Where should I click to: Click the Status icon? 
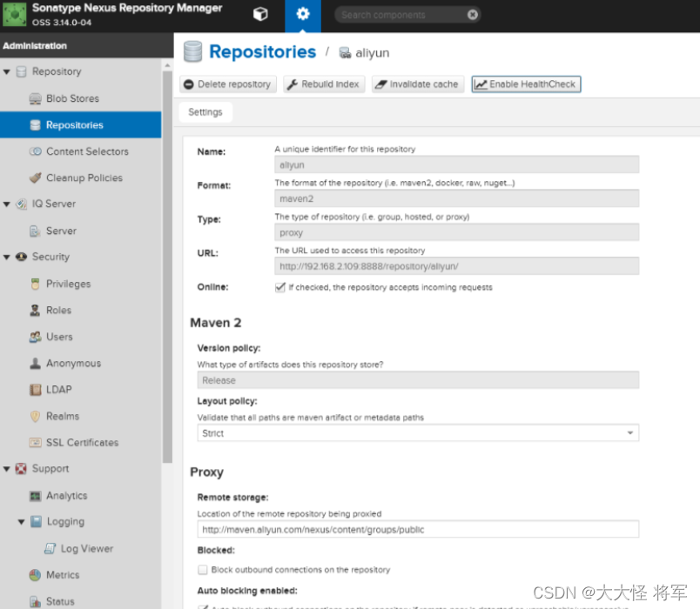click(x=36, y=601)
